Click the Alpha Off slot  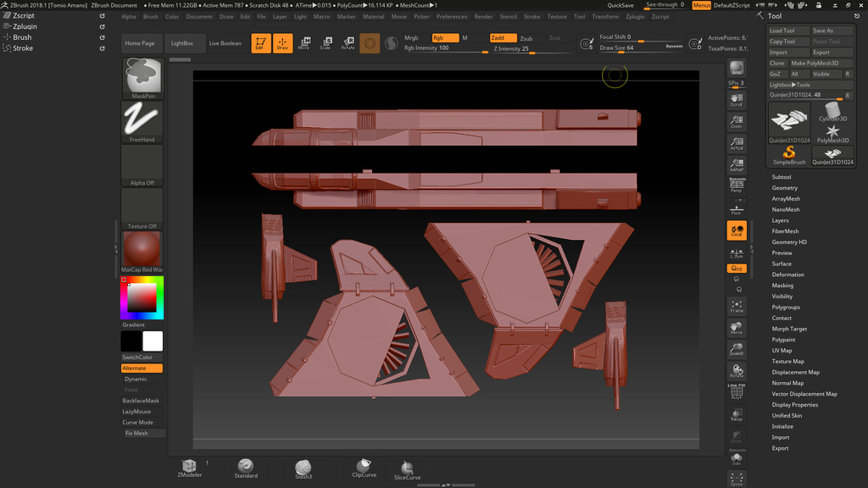coord(142,165)
